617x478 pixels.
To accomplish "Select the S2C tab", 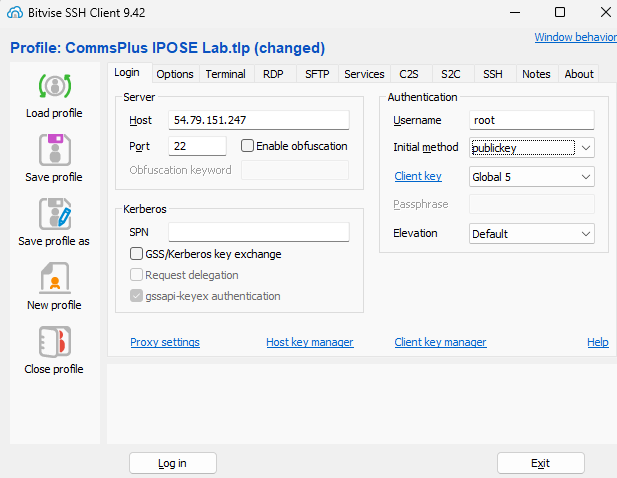I will point(451,74).
